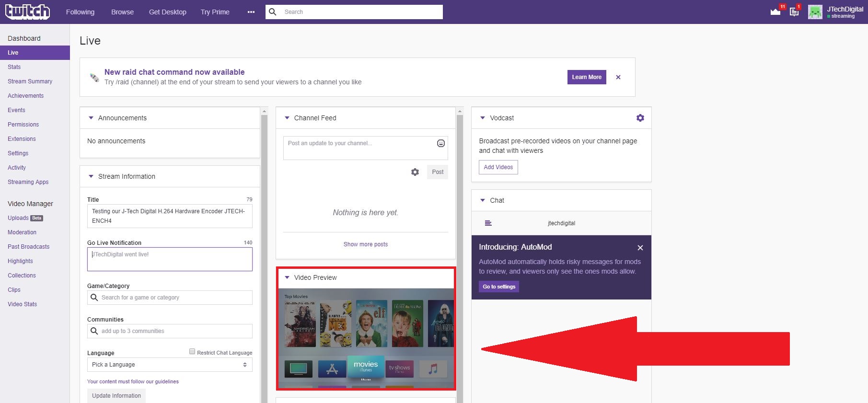Screen dimensions: 868x403
Task: Open Permissions in the sidebar
Action: click(23, 125)
